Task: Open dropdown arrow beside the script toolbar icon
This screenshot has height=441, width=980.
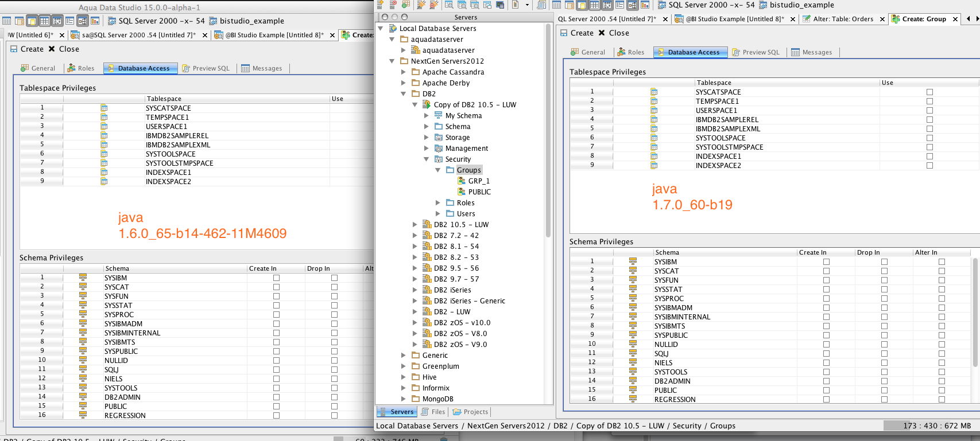Action: pyautogui.click(x=527, y=5)
